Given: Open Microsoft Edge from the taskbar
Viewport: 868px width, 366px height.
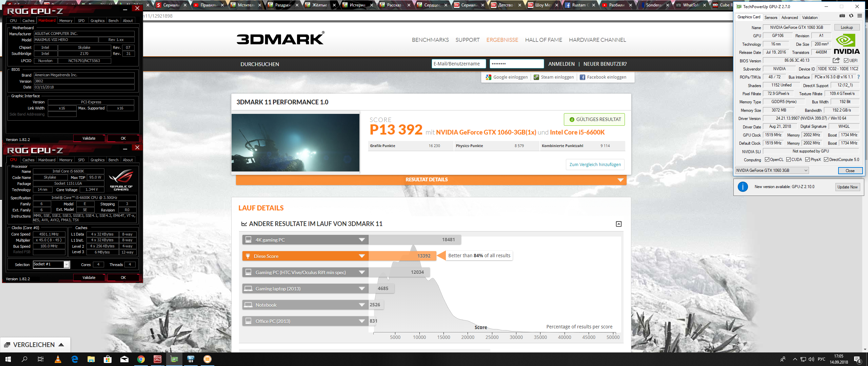Looking at the screenshot, I should click(x=75, y=359).
